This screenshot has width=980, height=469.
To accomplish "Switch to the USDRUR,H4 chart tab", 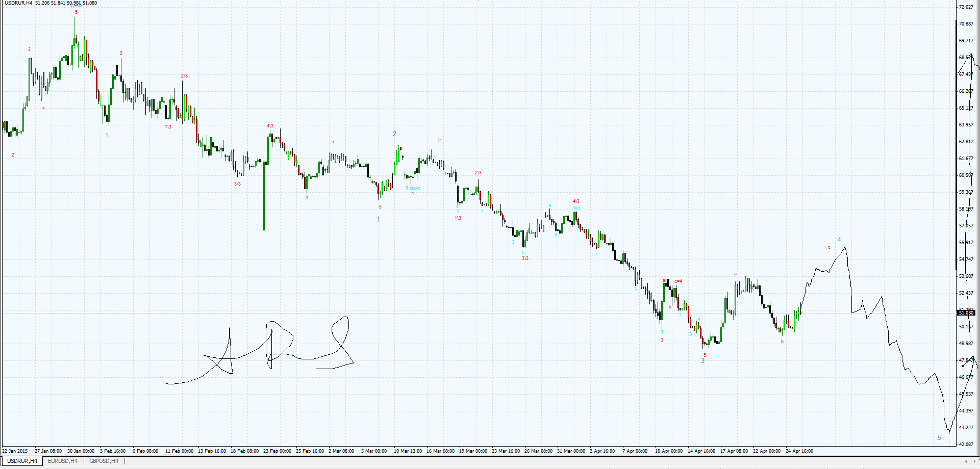I will click(22, 461).
